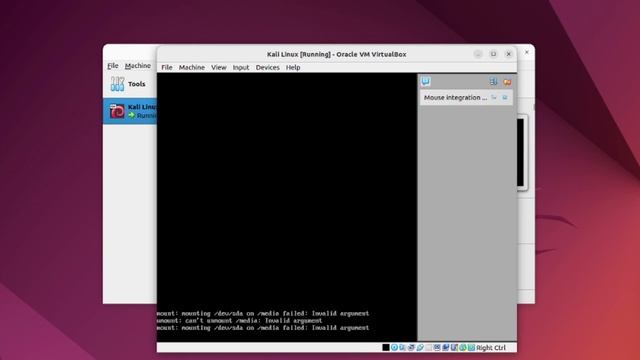Click the green Running arrow icon
The image size is (640, 360).
pos(132,116)
